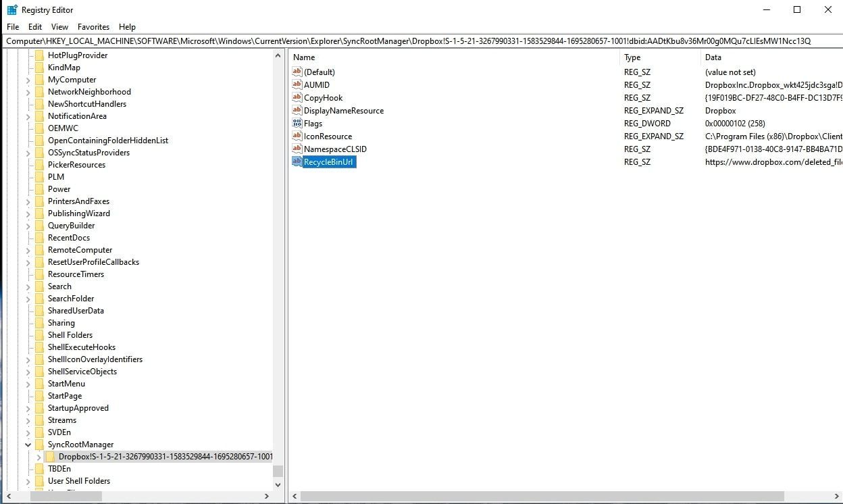Open the Favorites menu

(x=93, y=27)
